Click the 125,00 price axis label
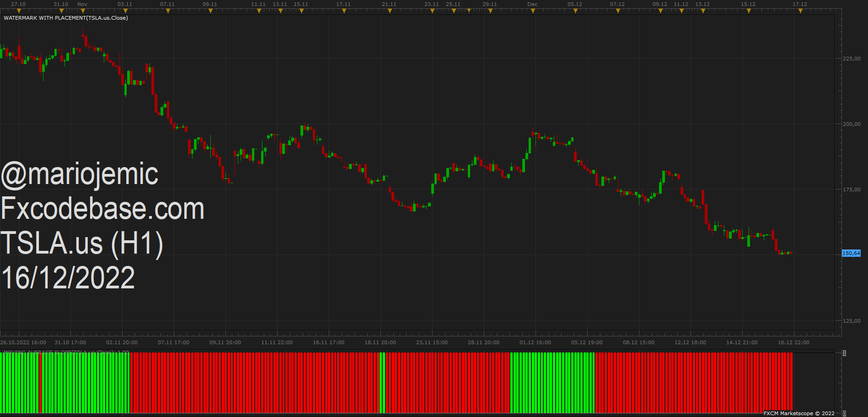Image resolution: width=868 pixels, height=417 pixels. (x=852, y=321)
